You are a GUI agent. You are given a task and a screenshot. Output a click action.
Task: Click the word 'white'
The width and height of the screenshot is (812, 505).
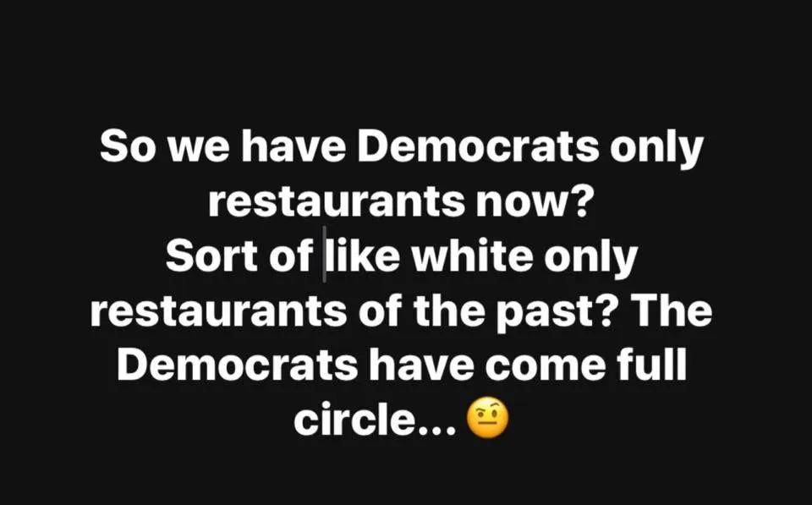click(x=472, y=255)
